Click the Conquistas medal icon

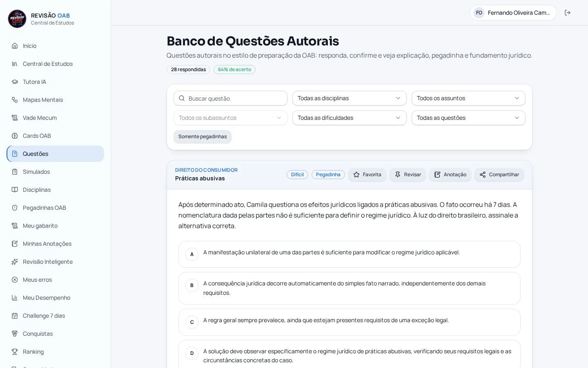[x=15, y=334]
